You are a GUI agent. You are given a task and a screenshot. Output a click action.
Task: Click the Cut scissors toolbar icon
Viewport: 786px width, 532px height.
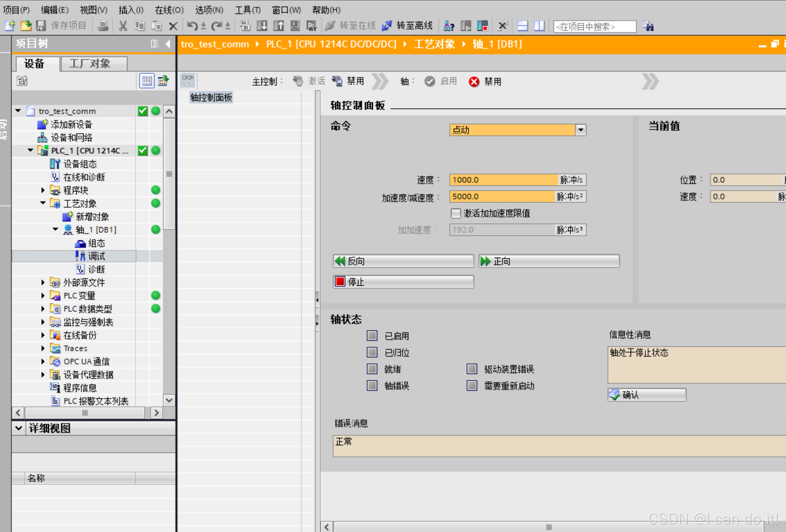click(123, 26)
